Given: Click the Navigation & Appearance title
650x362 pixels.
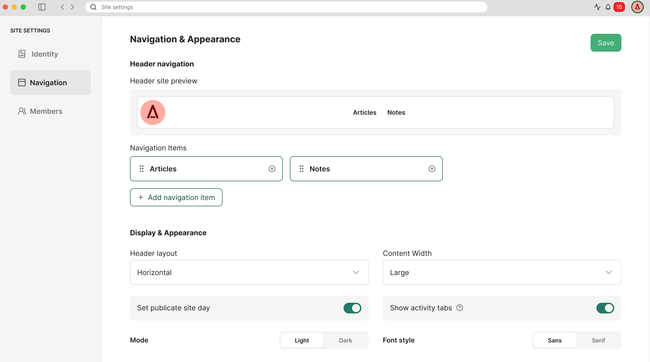Looking at the screenshot, I should point(185,39).
